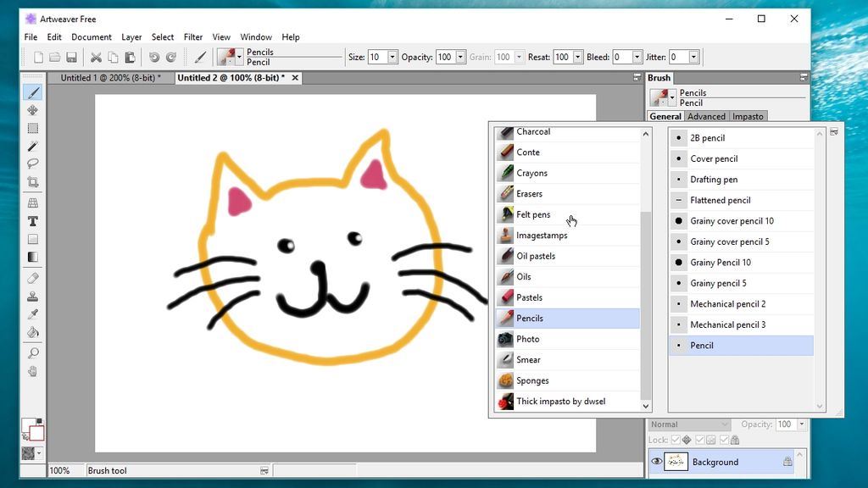Toggle the last Lock checkbox beside the padlock
868x488 pixels.
tap(724, 440)
